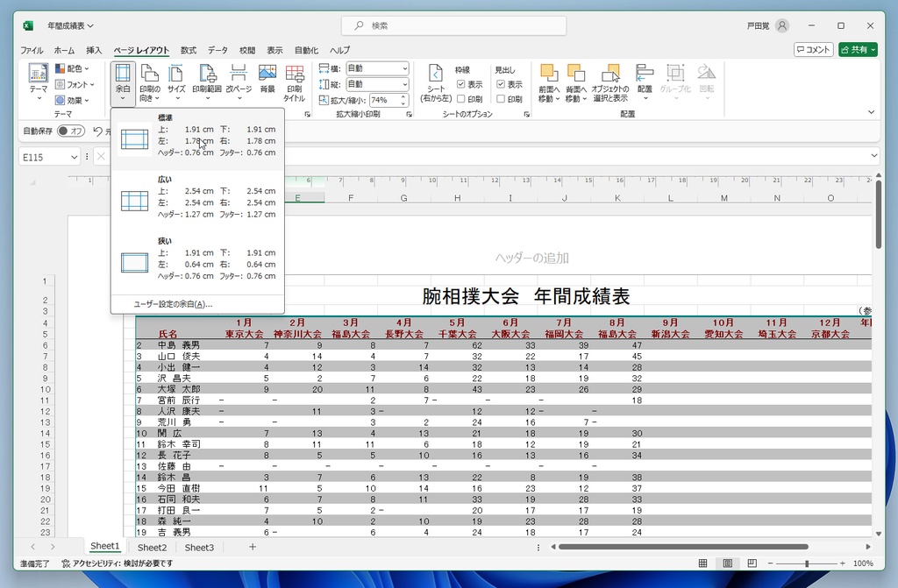
Task: Open the 配置 (Align) menu
Action: pos(645,83)
